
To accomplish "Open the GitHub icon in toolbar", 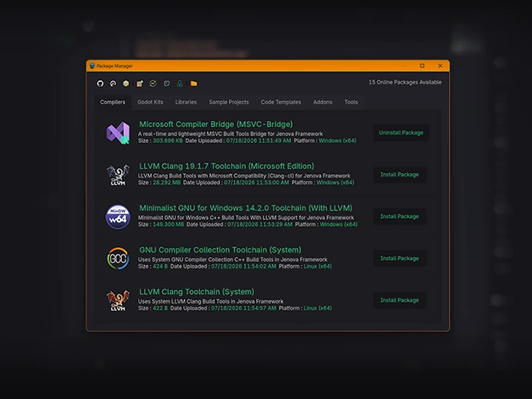I will click(100, 83).
